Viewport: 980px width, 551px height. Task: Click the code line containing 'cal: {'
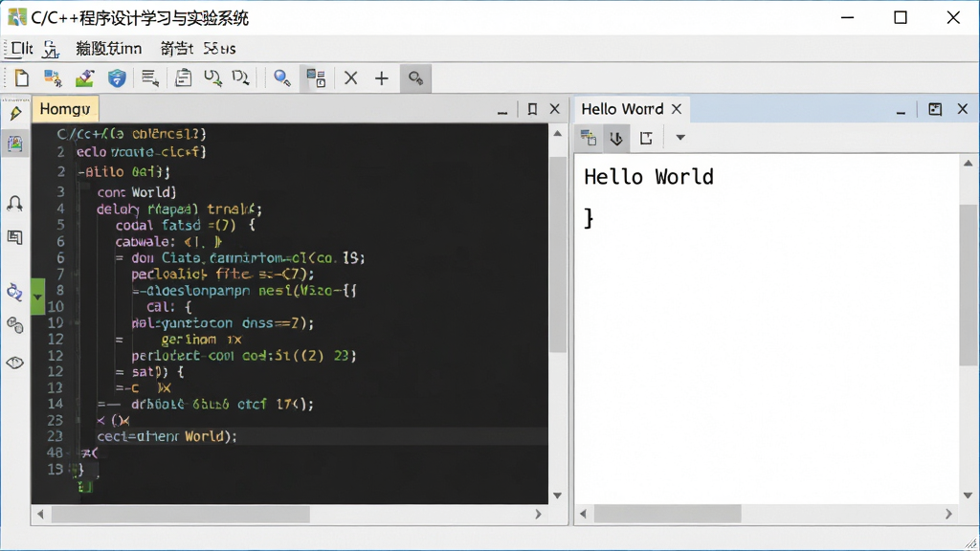pyautogui.click(x=168, y=307)
